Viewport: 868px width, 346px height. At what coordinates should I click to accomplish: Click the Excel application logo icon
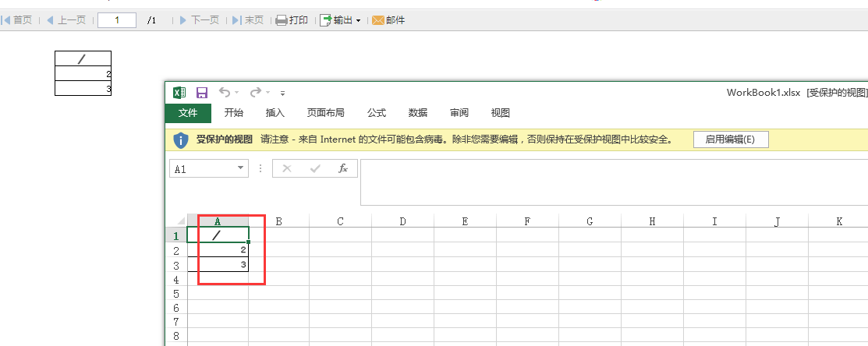pos(180,92)
